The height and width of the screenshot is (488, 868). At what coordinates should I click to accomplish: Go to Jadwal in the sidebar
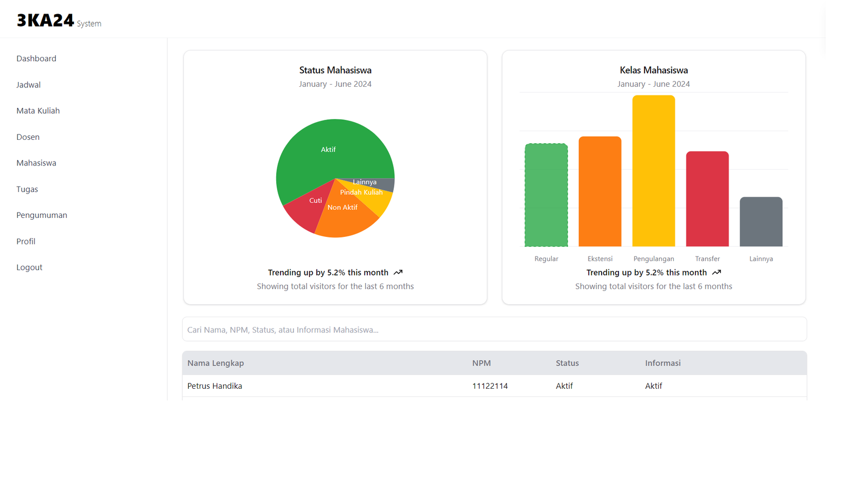click(x=28, y=85)
